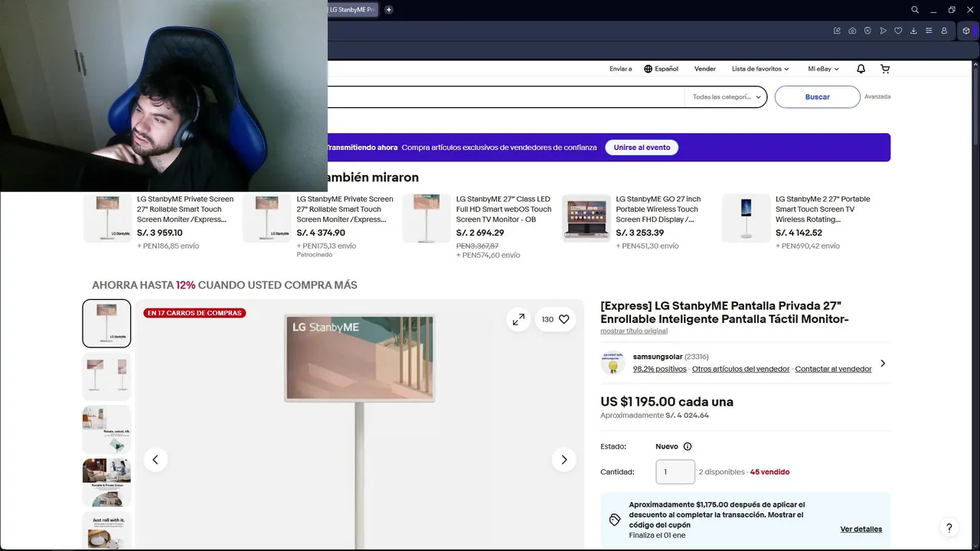Show the previous product image

pyautogui.click(x=155, y=460)
